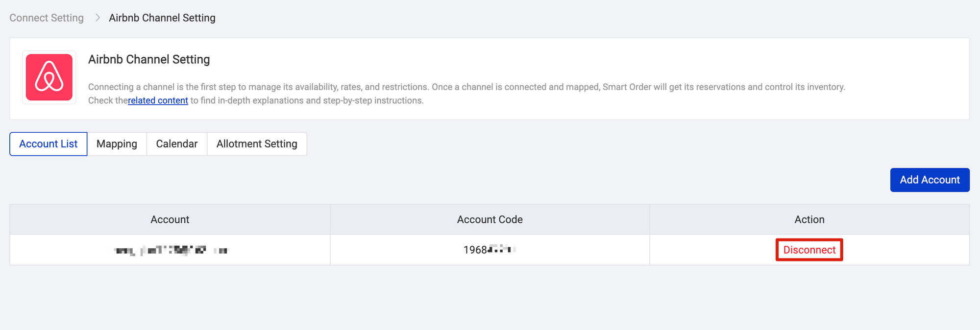Viewport: 980px width, 330px height.
Task: Click the Account column header
Action: pyautogui.click(x=170, y=219)
